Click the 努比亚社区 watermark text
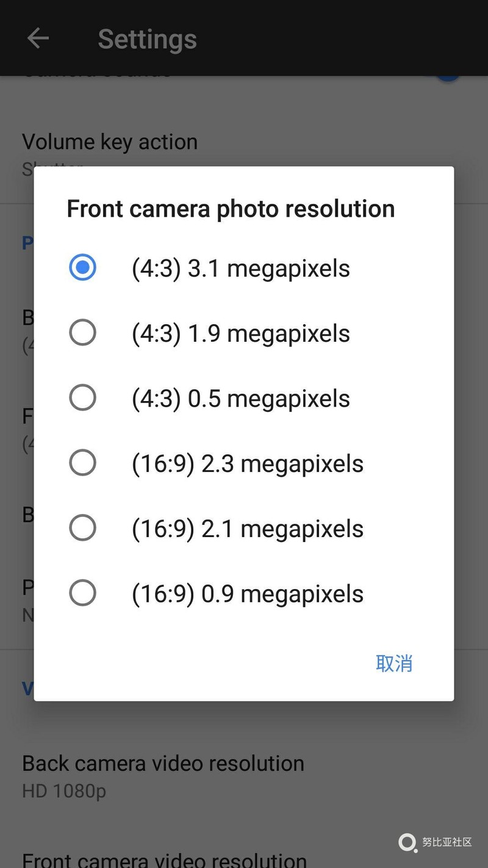The height and width of the screenshot is (868, 488). coord(447,842)
